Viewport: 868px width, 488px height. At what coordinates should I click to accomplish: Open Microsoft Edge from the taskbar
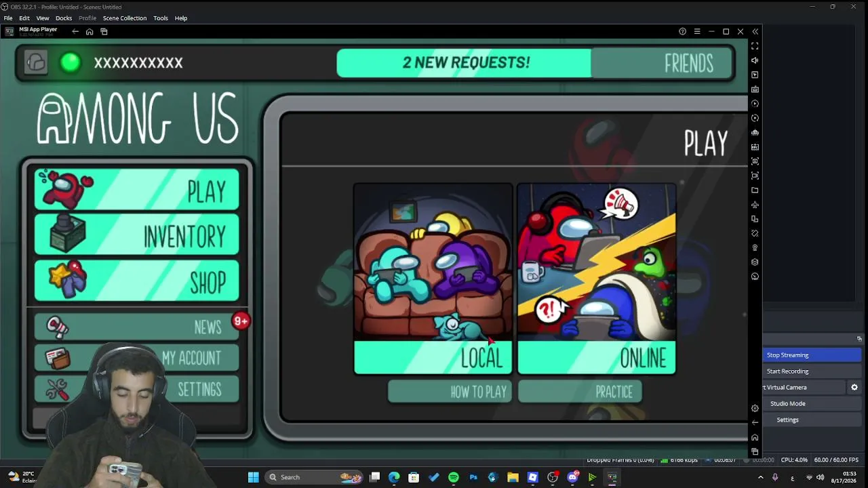coord(394,477)
